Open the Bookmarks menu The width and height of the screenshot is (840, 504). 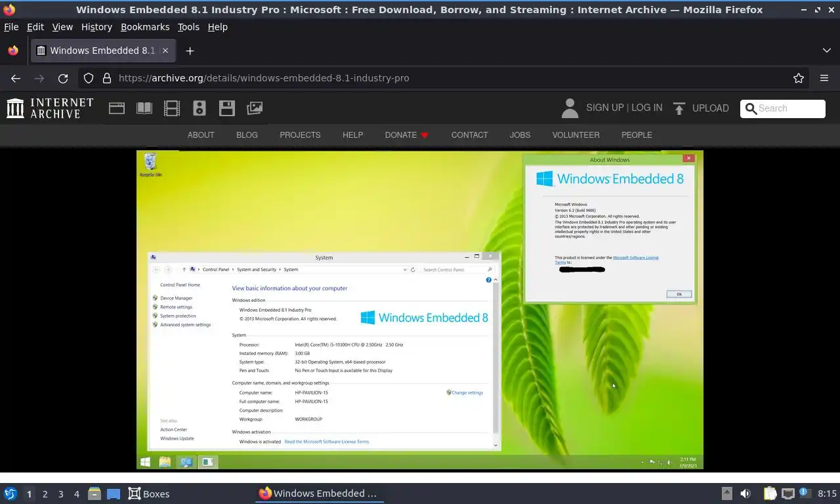145,27
